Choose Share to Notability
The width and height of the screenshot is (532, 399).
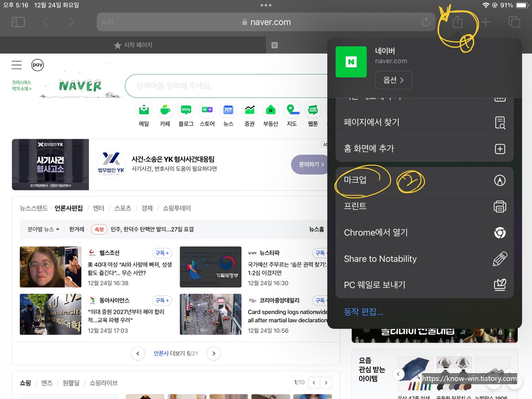(424, 259)
